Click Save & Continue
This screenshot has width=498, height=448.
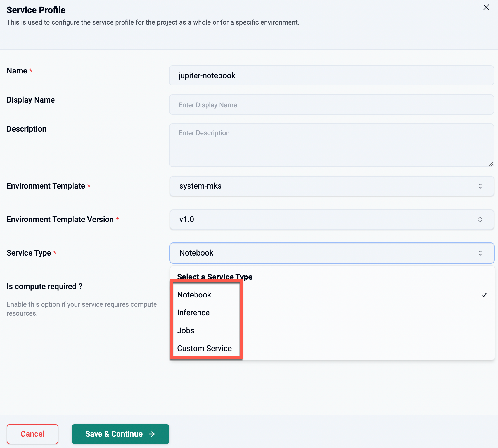[x=120, y=434]
